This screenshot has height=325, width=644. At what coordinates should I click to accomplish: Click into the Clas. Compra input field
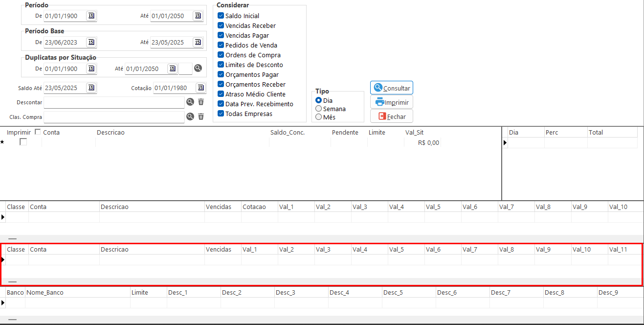[x=114, y=117]
